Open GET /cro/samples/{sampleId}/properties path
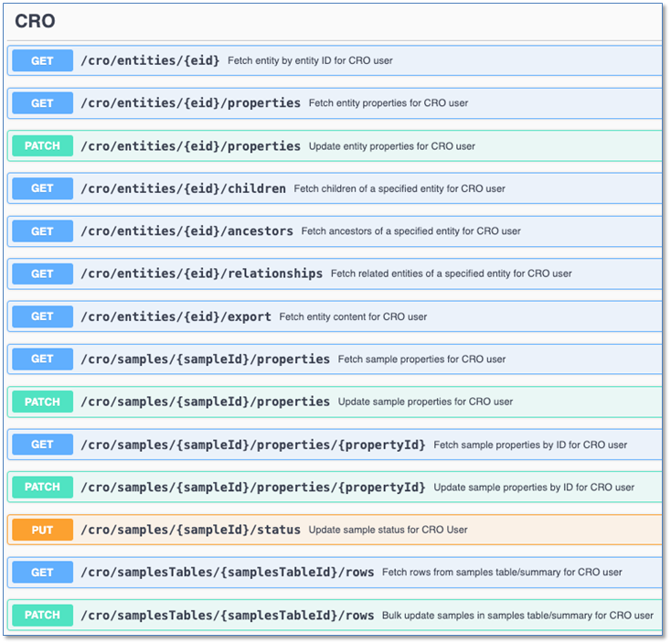Screen dimensions: 671x644 point(205,360)
